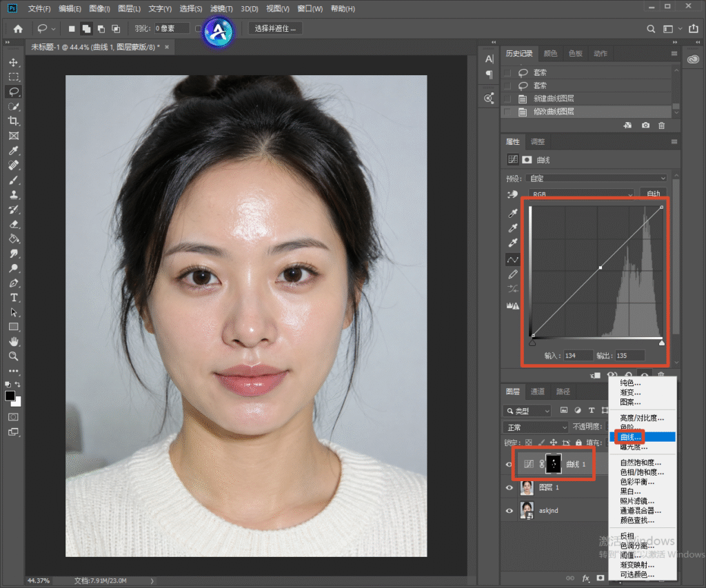
Task: Select the Pen tool
Action: [x=14, y=283]
